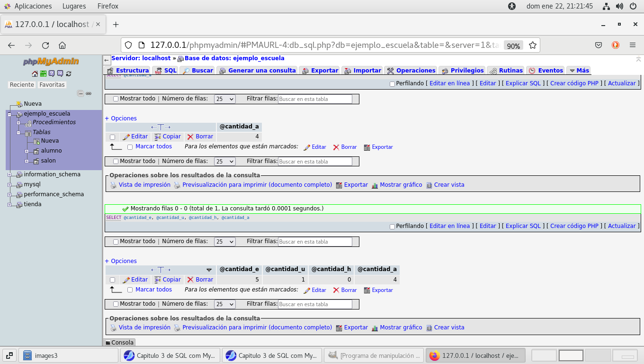Click Crear vista in the upper results

click(449, 185)
